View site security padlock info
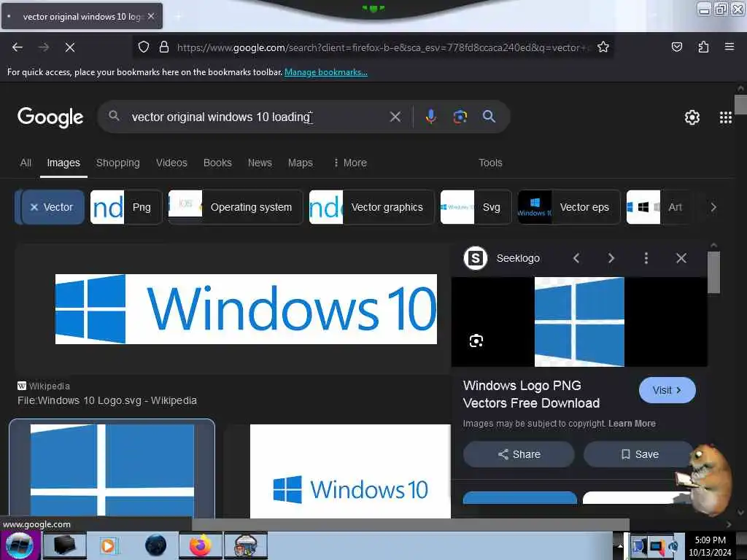 [x=164, y=47]
